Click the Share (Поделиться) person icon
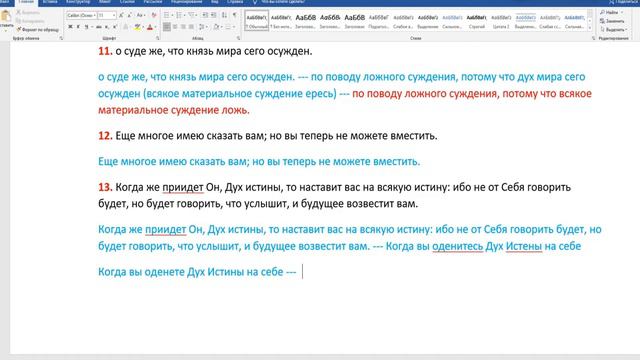The image size is (640, 360). point(611,2)
